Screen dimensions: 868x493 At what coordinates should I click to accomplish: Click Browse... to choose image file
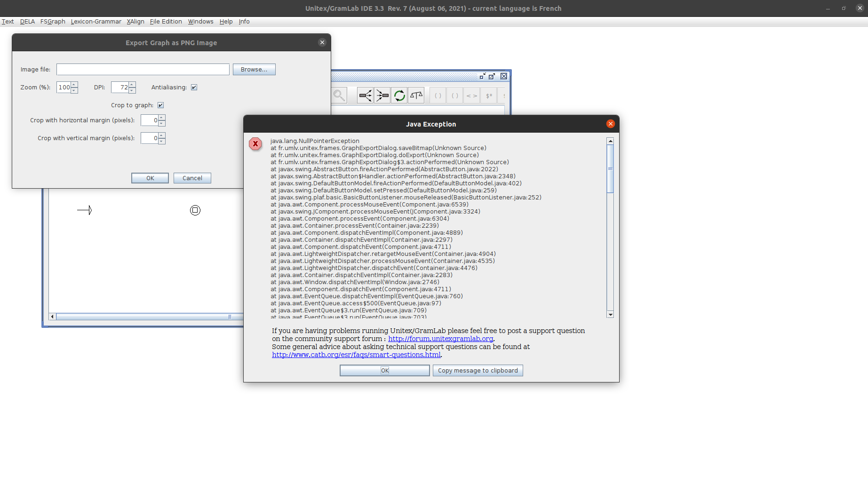click(254, 70)
